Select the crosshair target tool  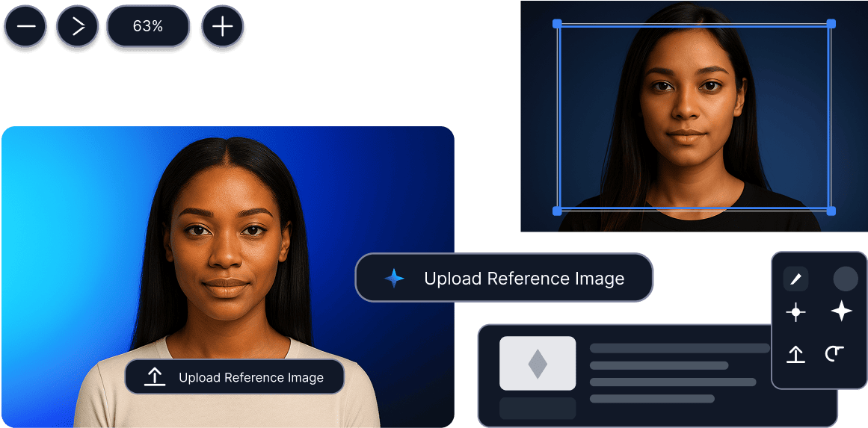tap(795, 312)
